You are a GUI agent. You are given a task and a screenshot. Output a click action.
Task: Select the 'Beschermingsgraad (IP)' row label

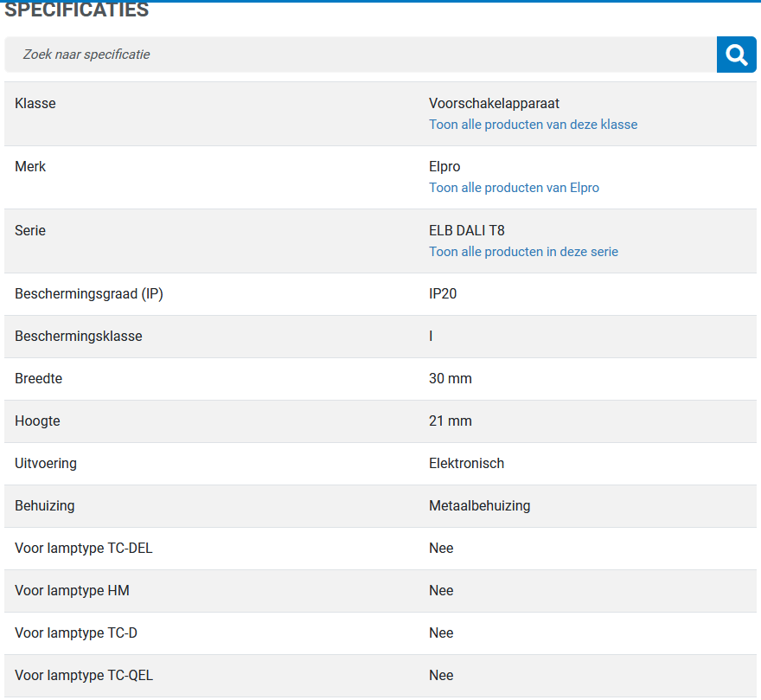[x=89, y=294]
